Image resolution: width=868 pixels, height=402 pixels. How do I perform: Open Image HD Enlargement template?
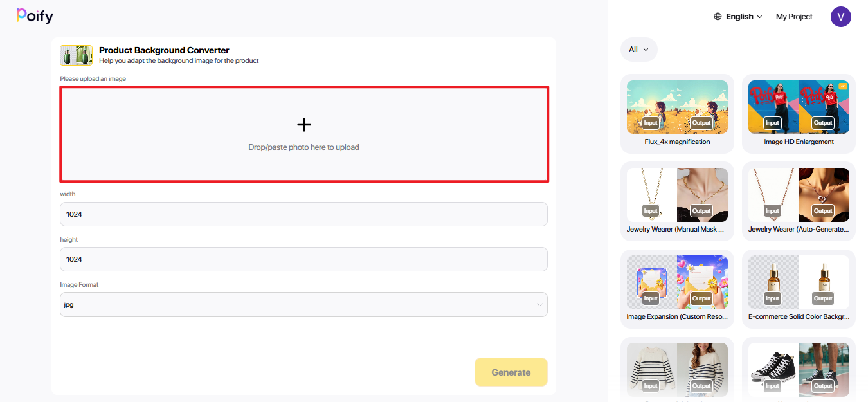(799, 107)
